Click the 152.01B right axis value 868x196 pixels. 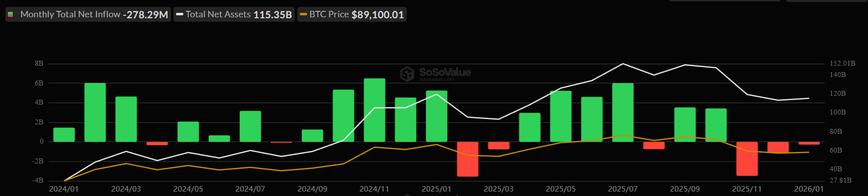[842, 63]
